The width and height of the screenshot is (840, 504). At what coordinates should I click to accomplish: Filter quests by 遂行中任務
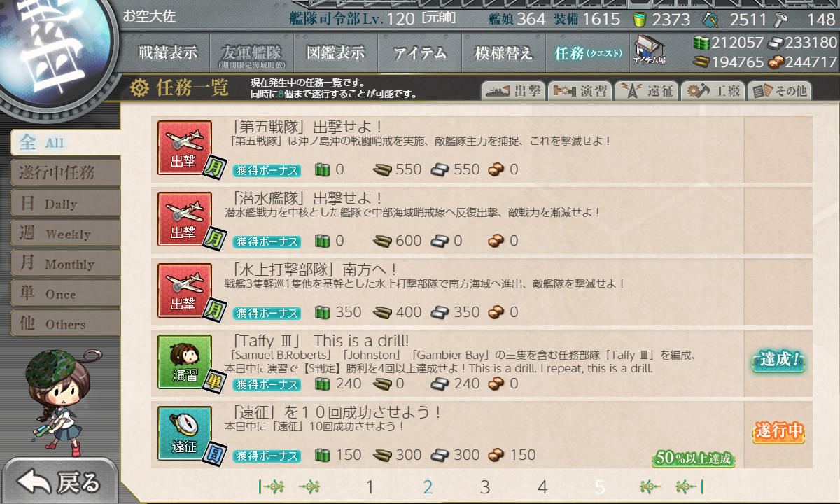click(x=66, y=173)
